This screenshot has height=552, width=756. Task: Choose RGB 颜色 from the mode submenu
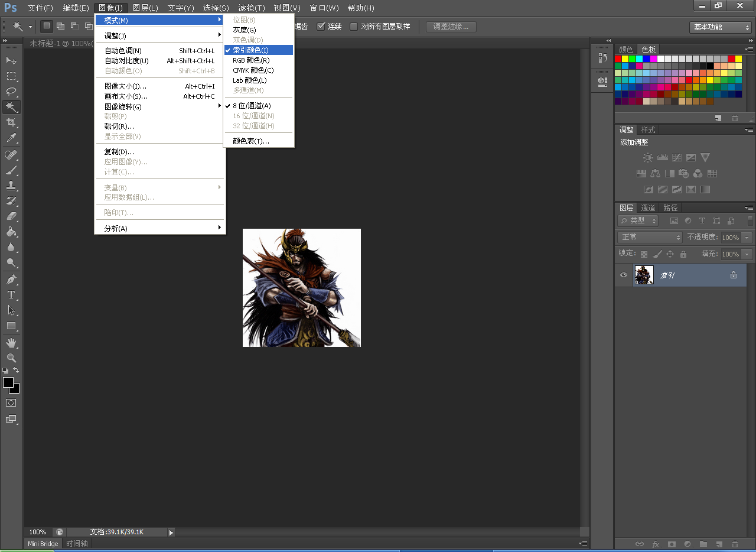pyautogui.click(x=251, y=60)
